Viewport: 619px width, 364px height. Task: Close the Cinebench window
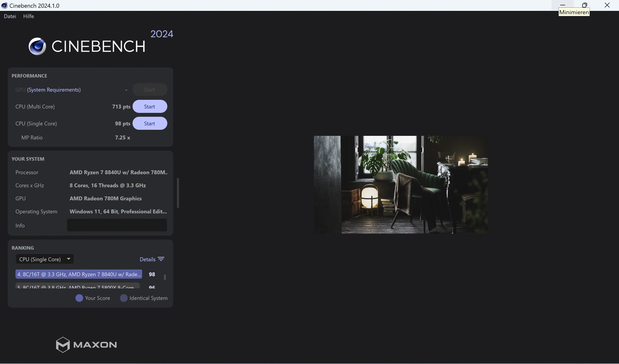(x=607, y=5)
